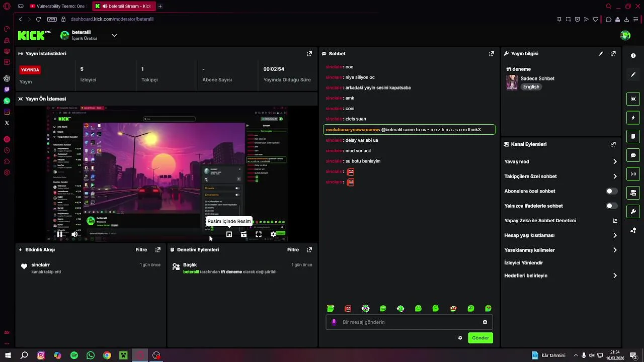Image resolution: width=644 pixels, height=362 pixels.
Task: Open Chrome from taskbar
Action: pos(107,355)
